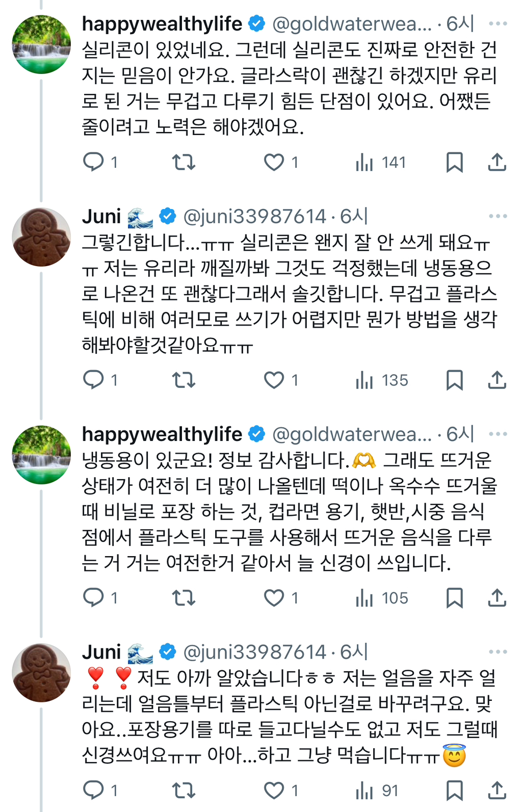This screenshot has width=522, height=812.
Task: Bookmark the tweet with 141 views
Action: (x=454, y=162)
